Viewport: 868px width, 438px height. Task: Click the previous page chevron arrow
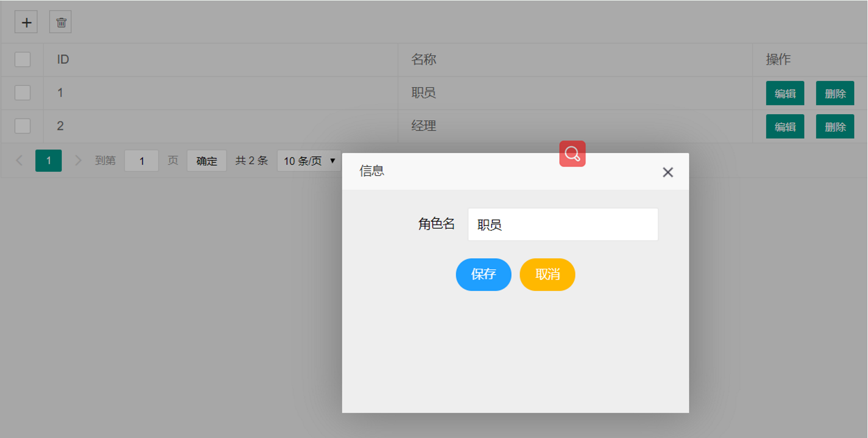19,160
